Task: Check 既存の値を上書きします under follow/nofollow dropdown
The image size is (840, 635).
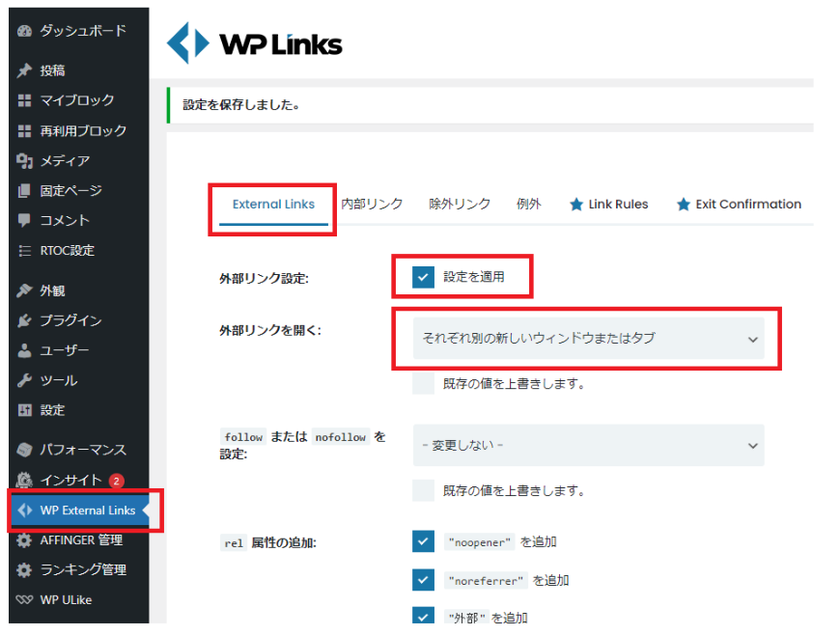Action: (423, 490)
